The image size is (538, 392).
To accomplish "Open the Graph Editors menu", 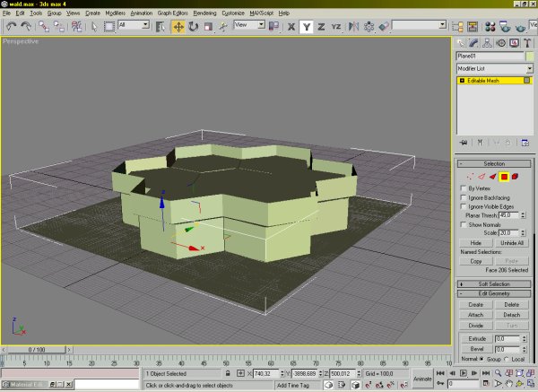I will pyautogui.click(x=172, y=14).
